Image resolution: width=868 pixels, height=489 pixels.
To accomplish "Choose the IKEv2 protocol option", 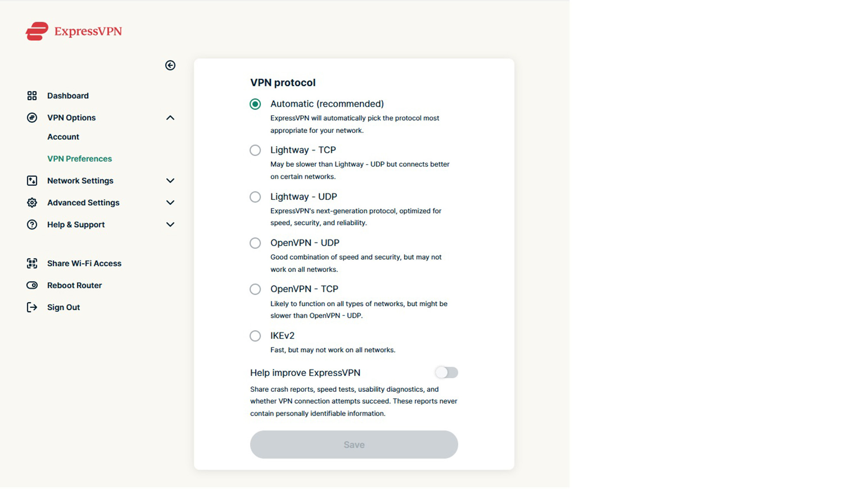I will 255,336.
